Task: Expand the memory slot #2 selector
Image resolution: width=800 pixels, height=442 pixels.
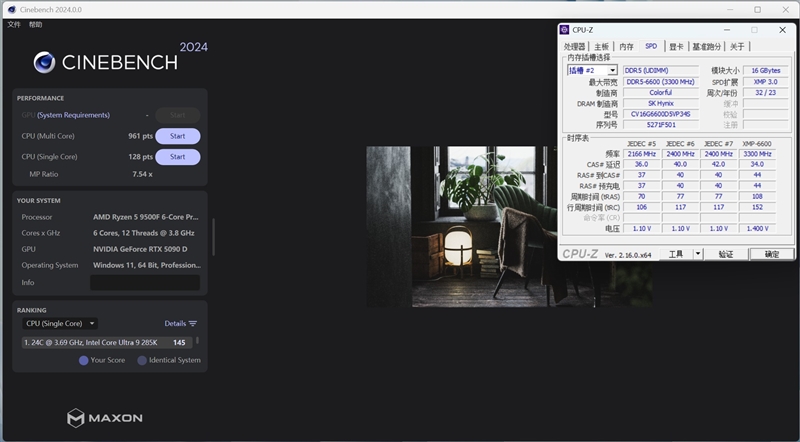Action: [612, 71]
